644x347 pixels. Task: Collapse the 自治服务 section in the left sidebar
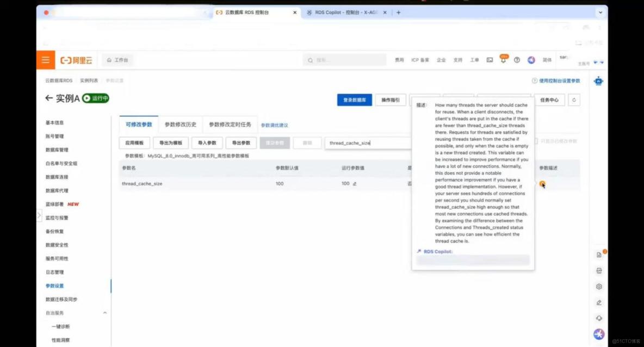click(x=105, y=313)
